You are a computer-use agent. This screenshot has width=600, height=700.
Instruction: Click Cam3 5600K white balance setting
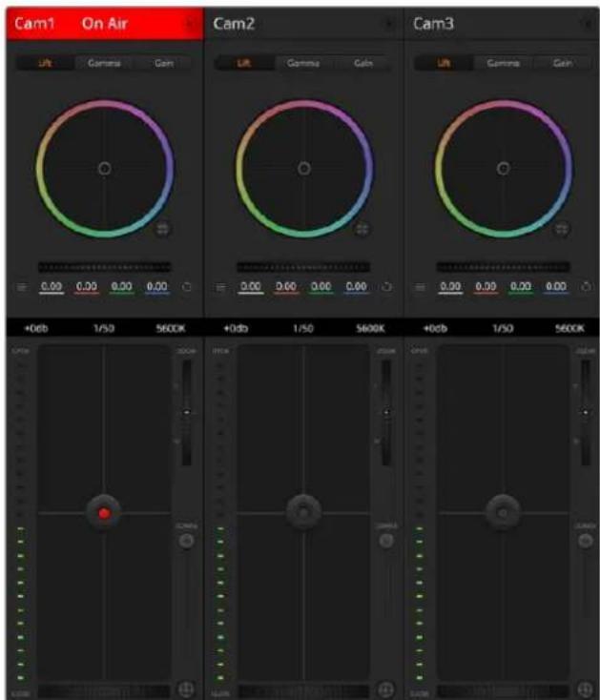point(569,329)
